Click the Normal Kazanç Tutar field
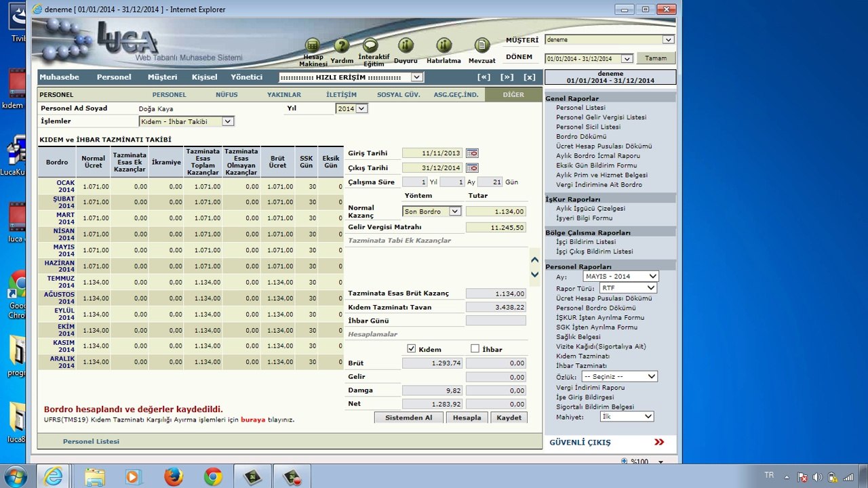The width and height of the screenshot is (868, 488). pos(496,211)
